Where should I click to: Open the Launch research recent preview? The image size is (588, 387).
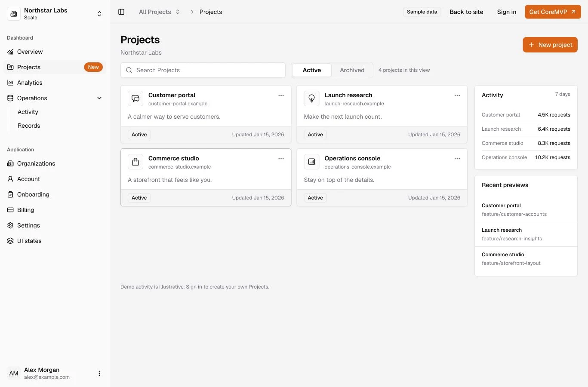click(526, 234)
